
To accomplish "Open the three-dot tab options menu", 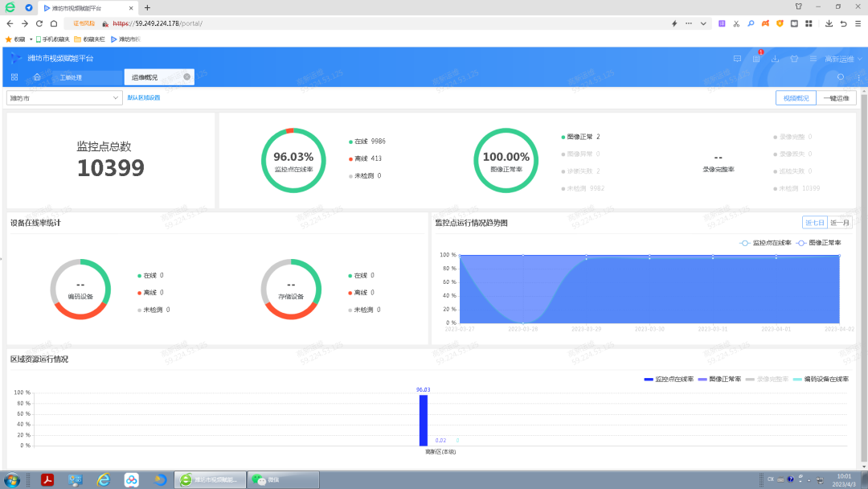I will click(x=859, y=77).
